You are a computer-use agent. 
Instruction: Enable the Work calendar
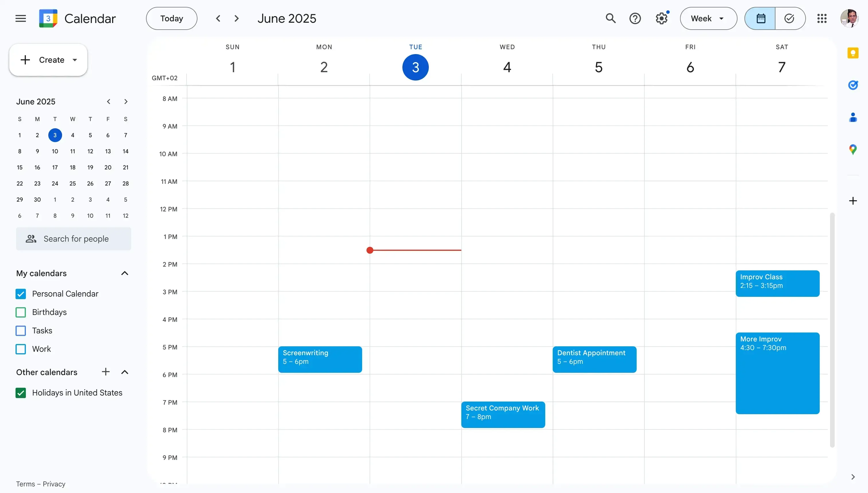(x=21, y=349)
